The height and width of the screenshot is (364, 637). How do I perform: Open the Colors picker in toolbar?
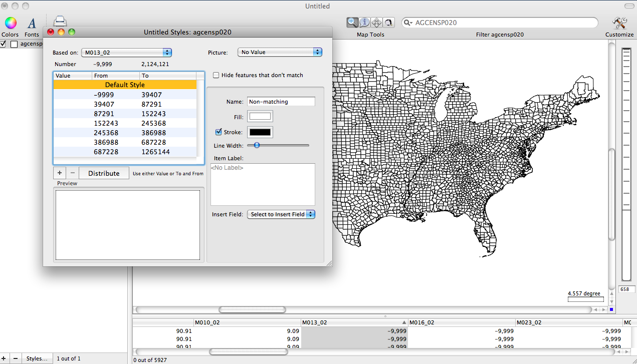[11, 24]
